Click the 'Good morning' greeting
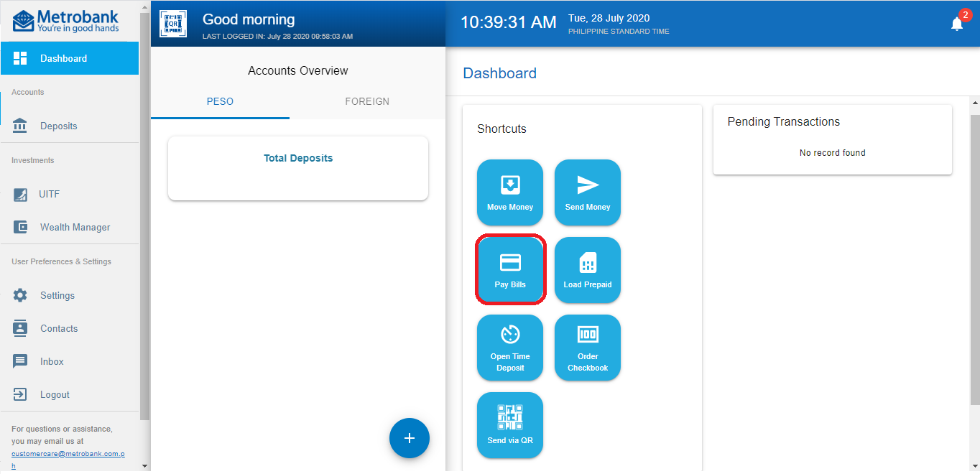 click(x=249, y=19)
